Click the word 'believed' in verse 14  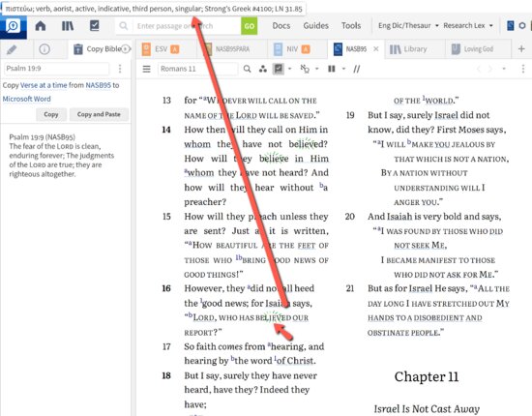pyautogui.click(x=308, y=144)
